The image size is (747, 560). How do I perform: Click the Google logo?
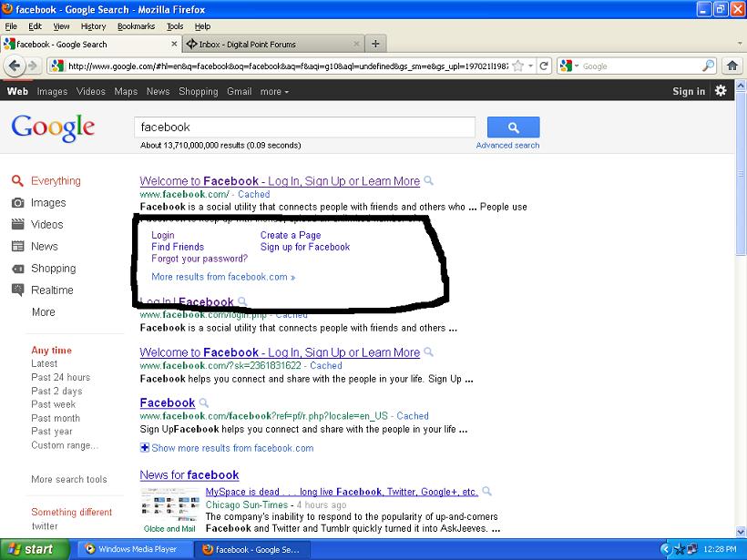53,127
